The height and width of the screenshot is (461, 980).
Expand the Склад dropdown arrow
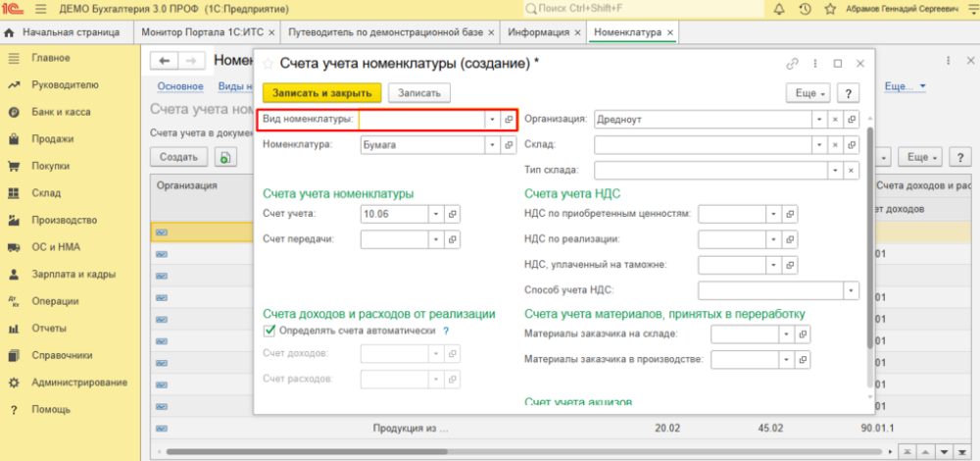tap(820, 144)
